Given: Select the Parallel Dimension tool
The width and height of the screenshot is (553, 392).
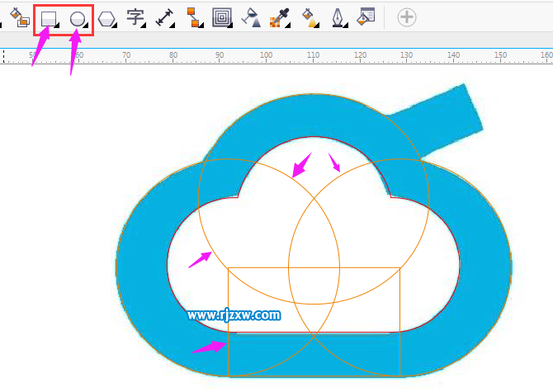Looking at the screenshot, I should point(165,17).
